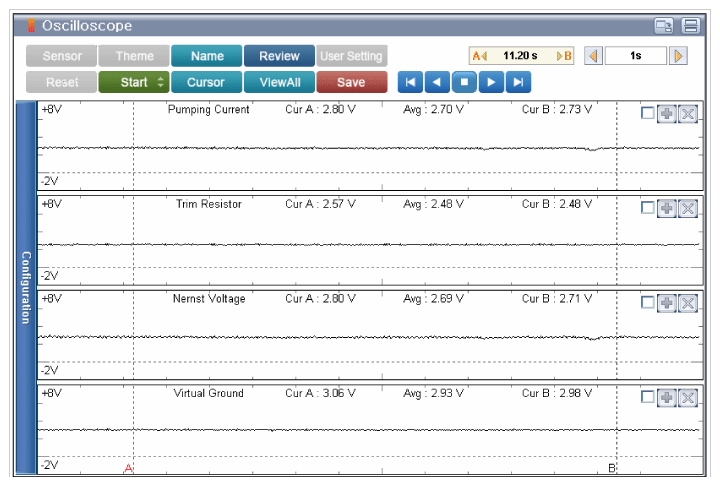This screenshot has width=720, height=486.
Task: Close the Trim Resistor channel with X icon
Action: click(688, 208)
